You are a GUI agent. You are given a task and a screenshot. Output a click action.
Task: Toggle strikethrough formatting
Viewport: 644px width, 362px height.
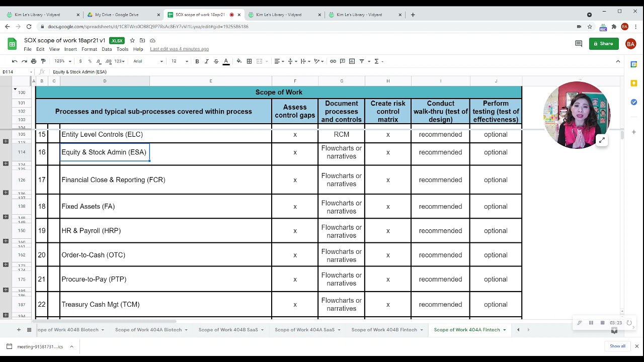(x=216, y=61)
